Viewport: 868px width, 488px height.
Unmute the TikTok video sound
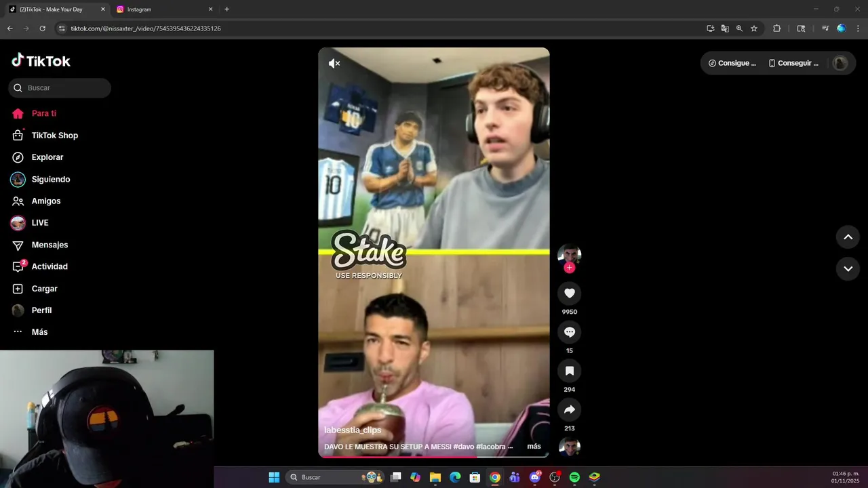pos(334,63)
